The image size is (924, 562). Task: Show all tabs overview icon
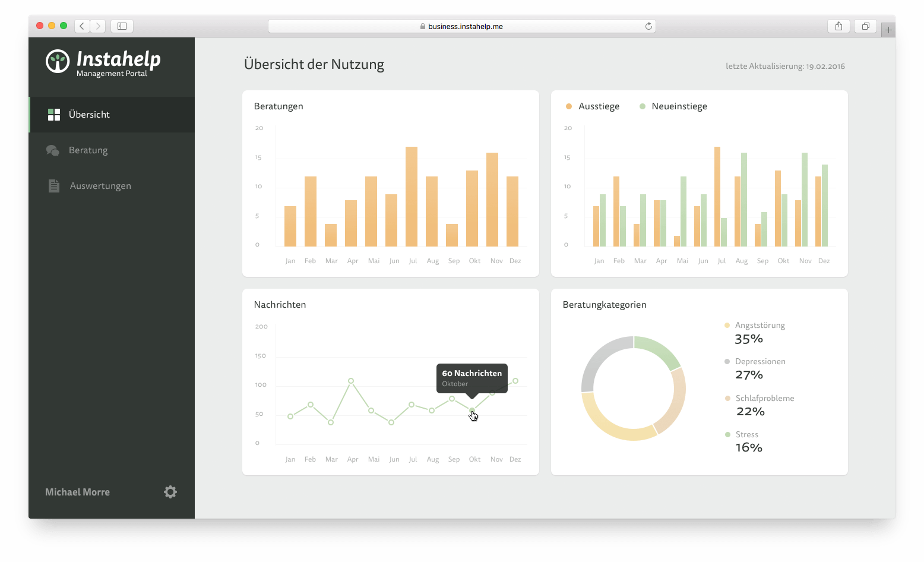click(x=865, y=26)
